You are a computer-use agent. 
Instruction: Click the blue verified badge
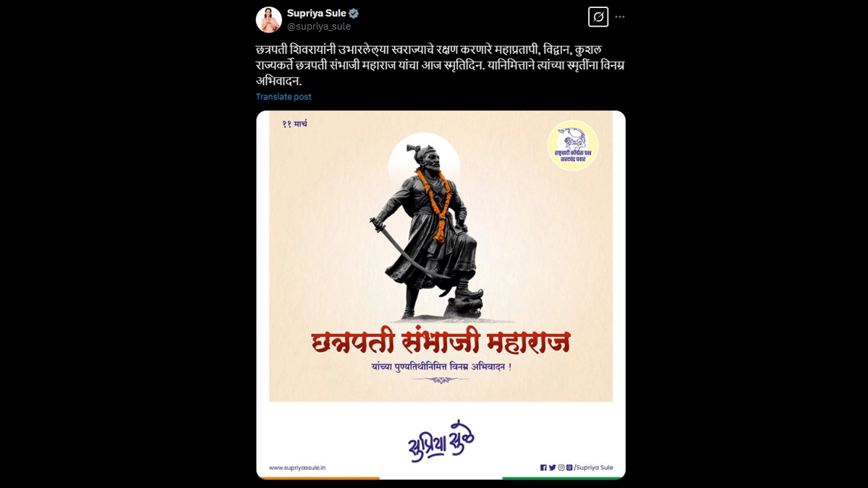tap(354, 13)
